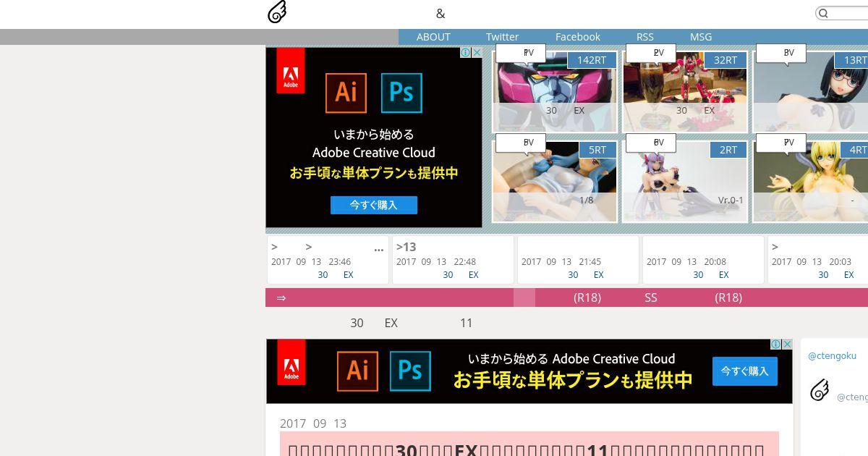
Task: Click the wing avatar in the Twitter widget
Action: pos(819,390)
